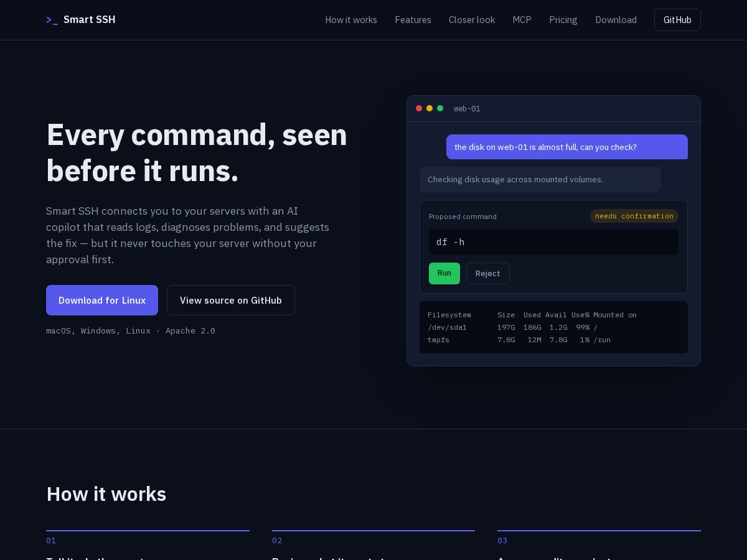Click the user message about web-01 disk
The height and width of the screenshot is (560, 747).
tap(567, 147)
